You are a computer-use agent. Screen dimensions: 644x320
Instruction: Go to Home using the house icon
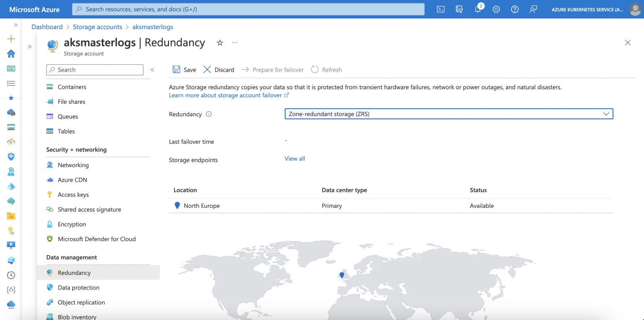11,54
